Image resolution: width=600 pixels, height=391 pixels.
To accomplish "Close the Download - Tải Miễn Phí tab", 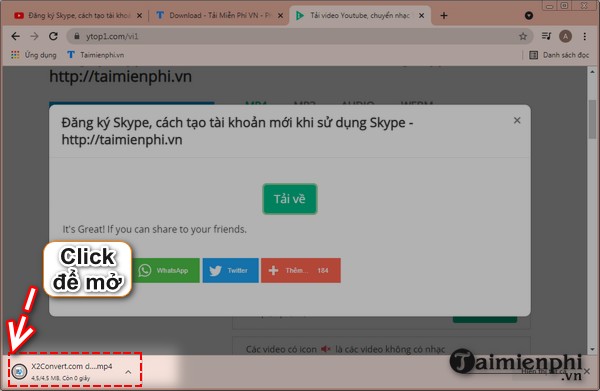I will [x=280, y=16].
